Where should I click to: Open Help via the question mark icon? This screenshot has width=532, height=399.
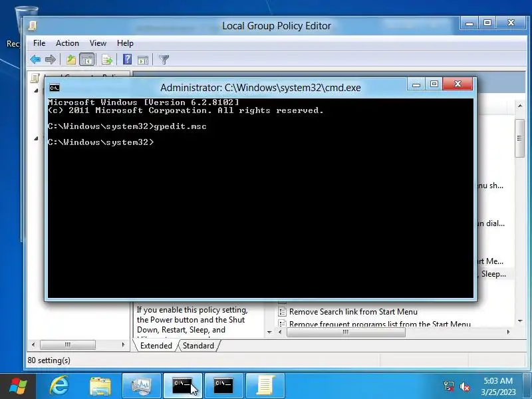[127, 59]
